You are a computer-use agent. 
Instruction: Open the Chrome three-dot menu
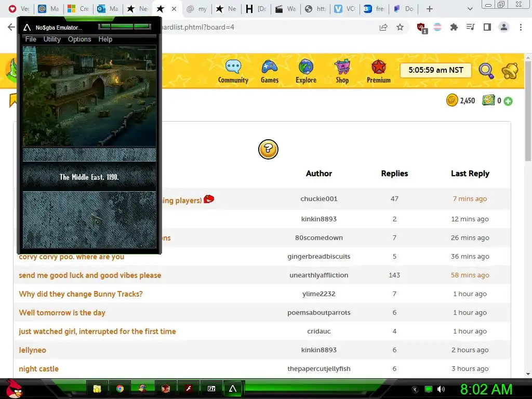click(x=521, y=27)
